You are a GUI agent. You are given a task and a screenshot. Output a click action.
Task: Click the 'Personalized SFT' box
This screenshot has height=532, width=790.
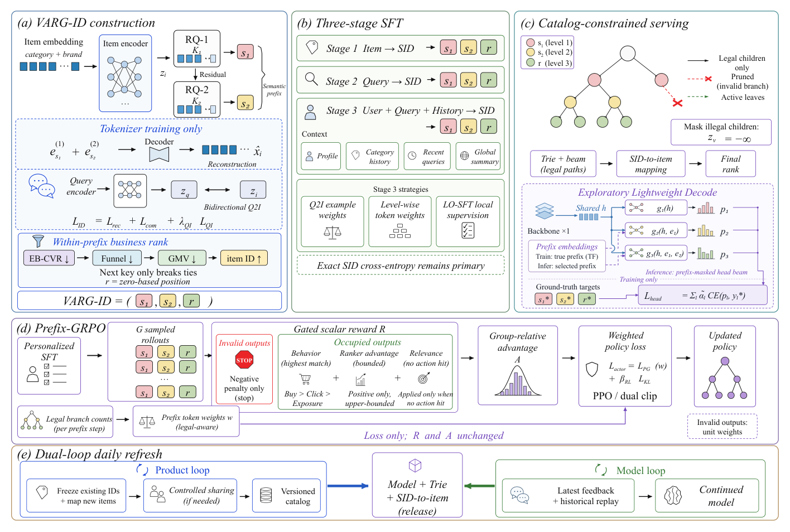(49, 365)
